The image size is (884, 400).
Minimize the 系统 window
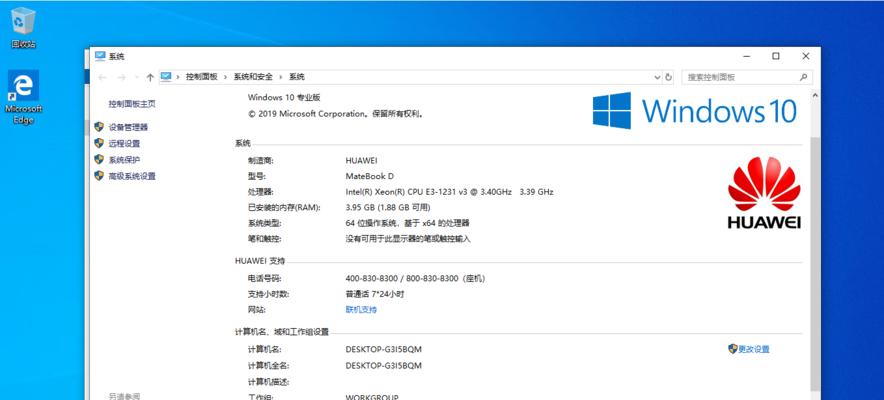coord(748,56)
